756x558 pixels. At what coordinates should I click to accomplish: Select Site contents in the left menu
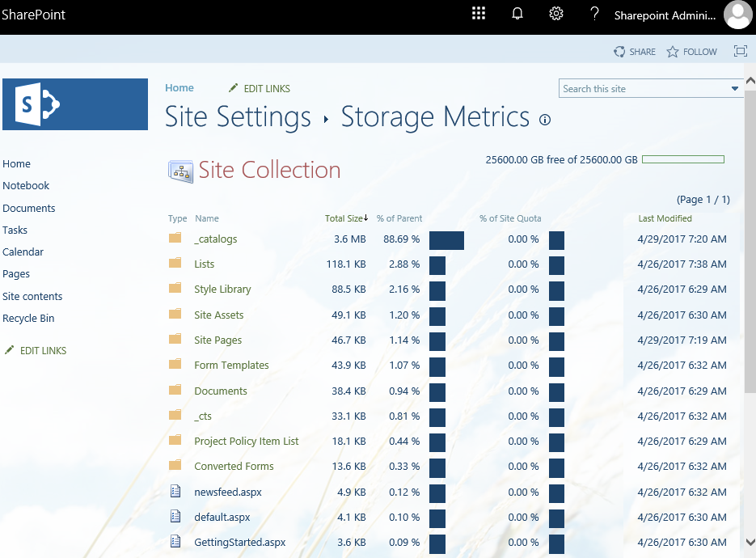(x=32, y=296)
